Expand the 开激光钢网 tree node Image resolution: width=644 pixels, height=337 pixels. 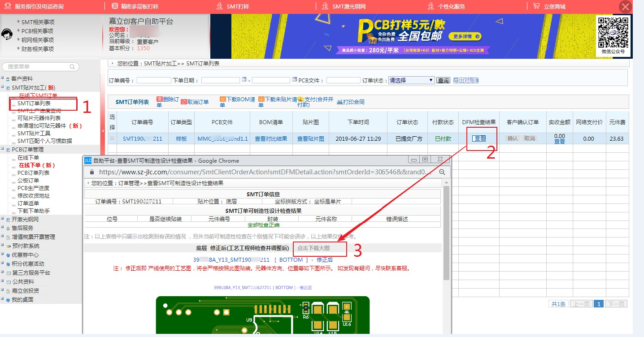[x=2, y=220]
